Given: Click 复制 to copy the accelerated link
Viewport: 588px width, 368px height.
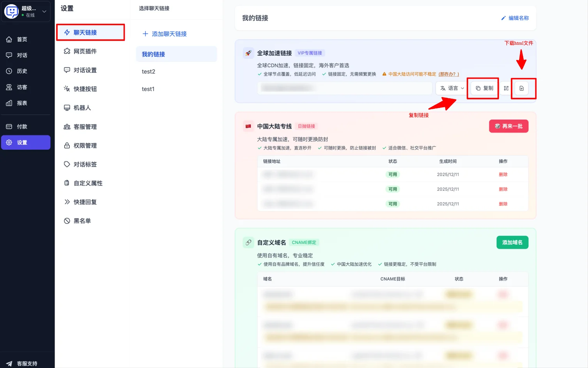Looking at the screenshot, I should tap(483, 88).
